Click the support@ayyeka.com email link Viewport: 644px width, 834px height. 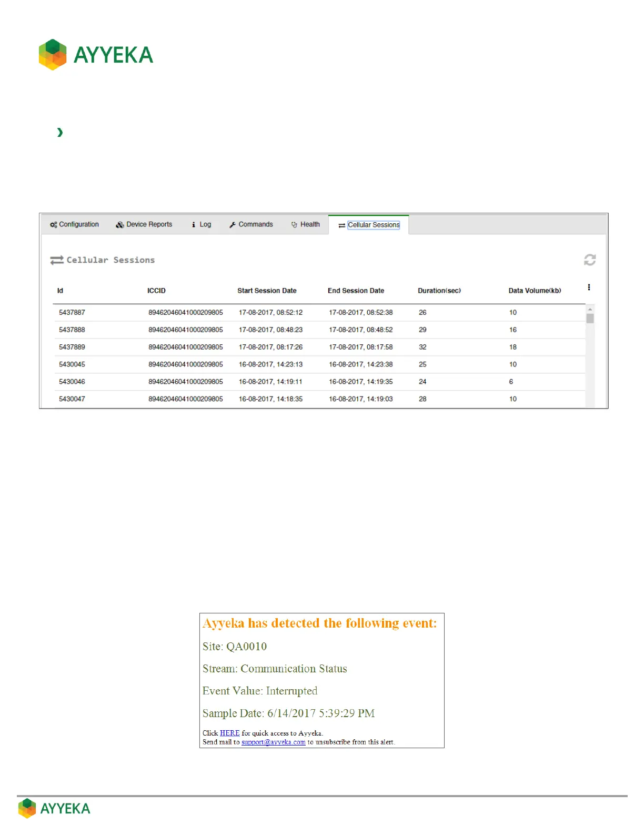click(x=273, y=742)
